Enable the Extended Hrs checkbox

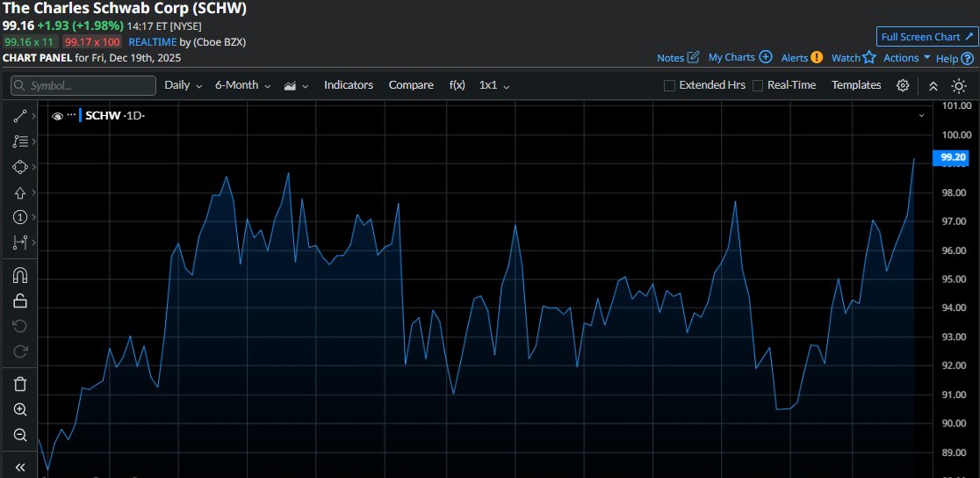pyautogui.click(x=669, y=86)
